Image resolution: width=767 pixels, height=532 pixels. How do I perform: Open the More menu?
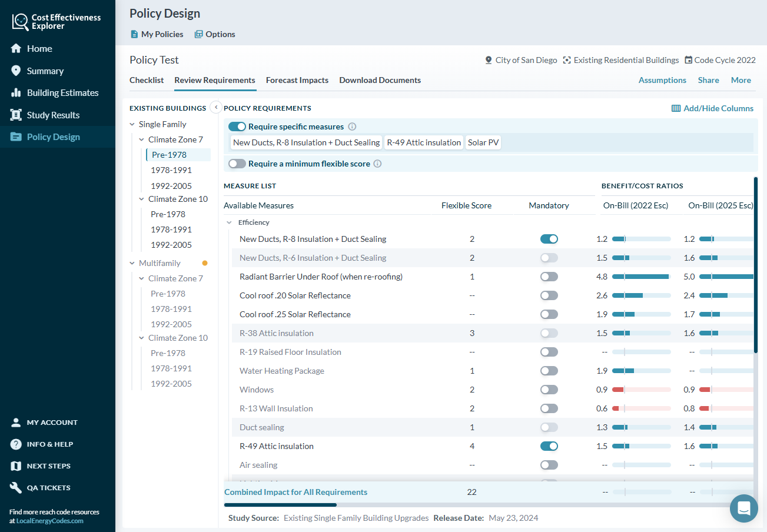(741, 80)
